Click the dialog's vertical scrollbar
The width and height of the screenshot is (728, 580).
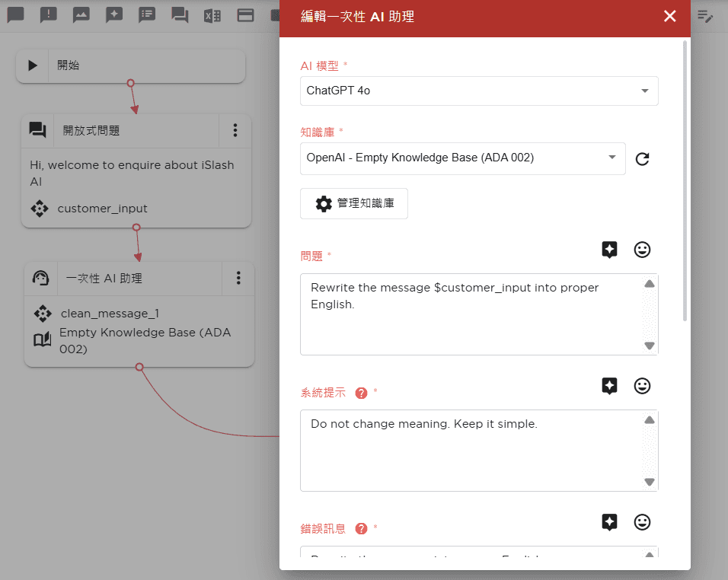click(685, 181)
